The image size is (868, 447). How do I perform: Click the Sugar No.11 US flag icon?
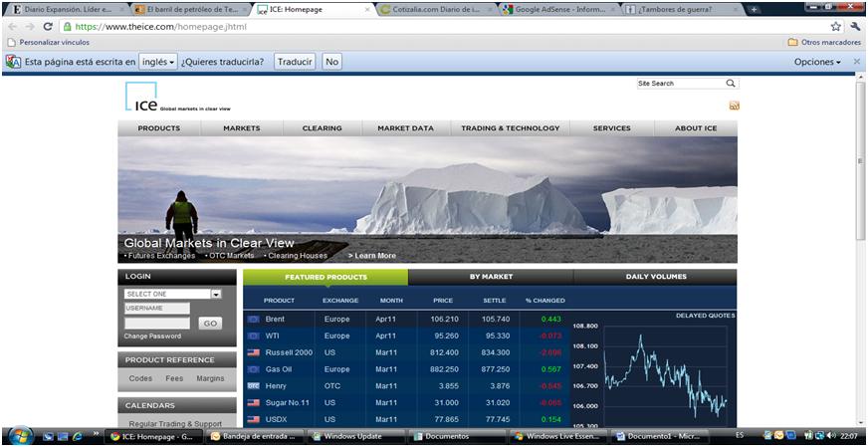tap(254, 402)
